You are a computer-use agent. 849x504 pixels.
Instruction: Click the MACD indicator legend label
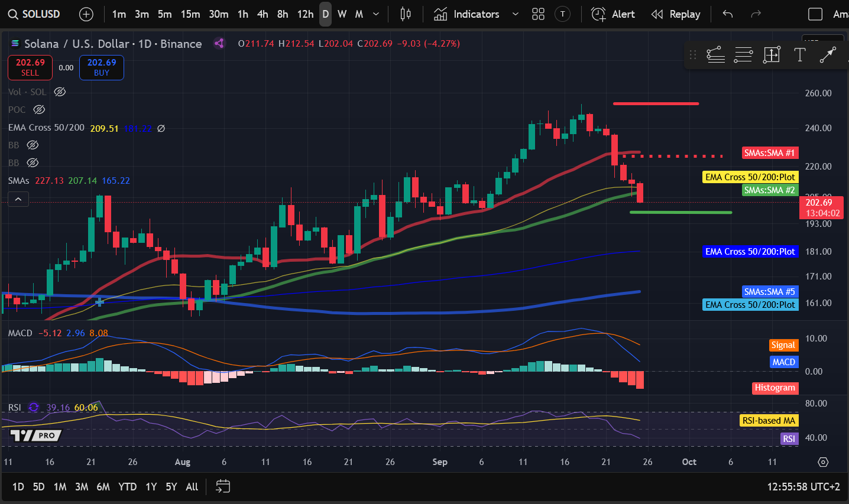click(20, 333)
